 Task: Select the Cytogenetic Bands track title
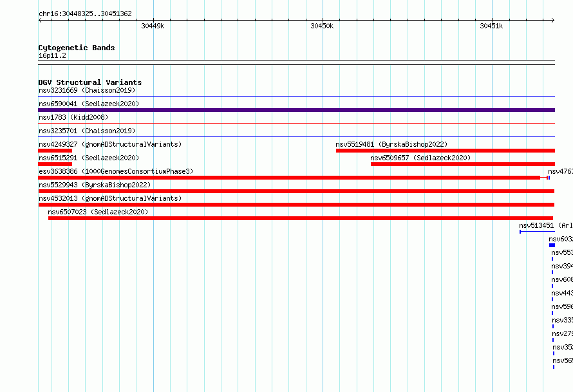pos(77,48)
